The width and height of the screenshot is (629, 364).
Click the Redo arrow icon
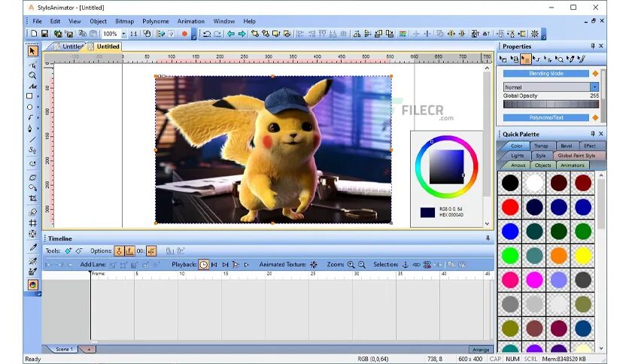click(x=217, y=34)
